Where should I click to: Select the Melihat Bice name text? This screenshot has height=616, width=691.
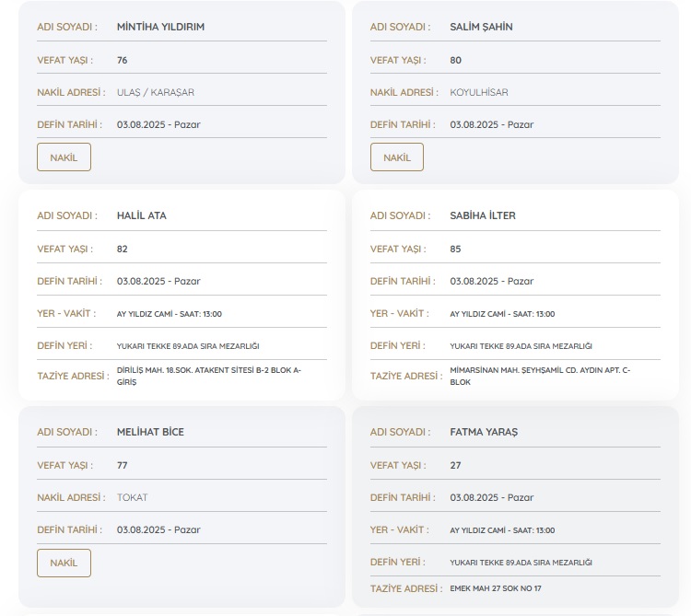[150, 432]
